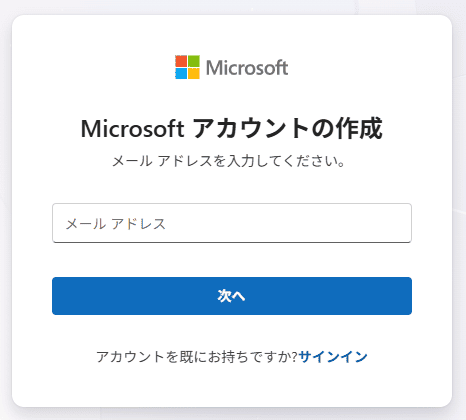Click the red square of Microsoft logo
This screenshot has height=420, width=466.
coord(181,61)
